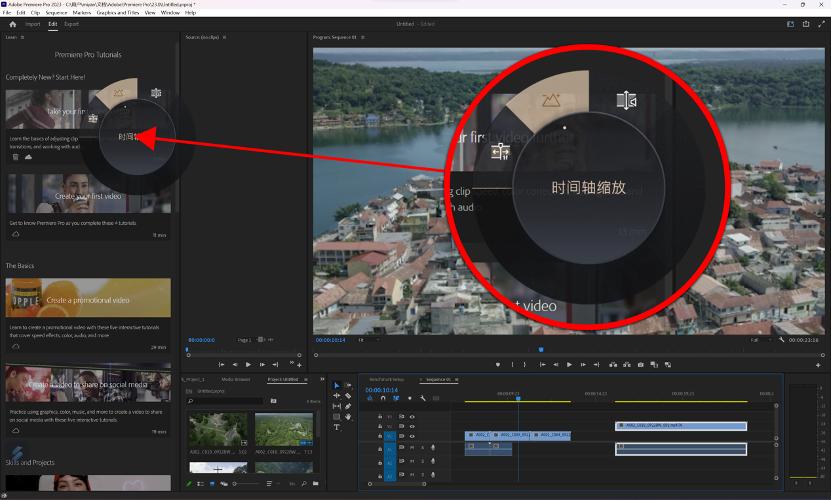Click the Project panel search field
832x500 pixels.
227,401
